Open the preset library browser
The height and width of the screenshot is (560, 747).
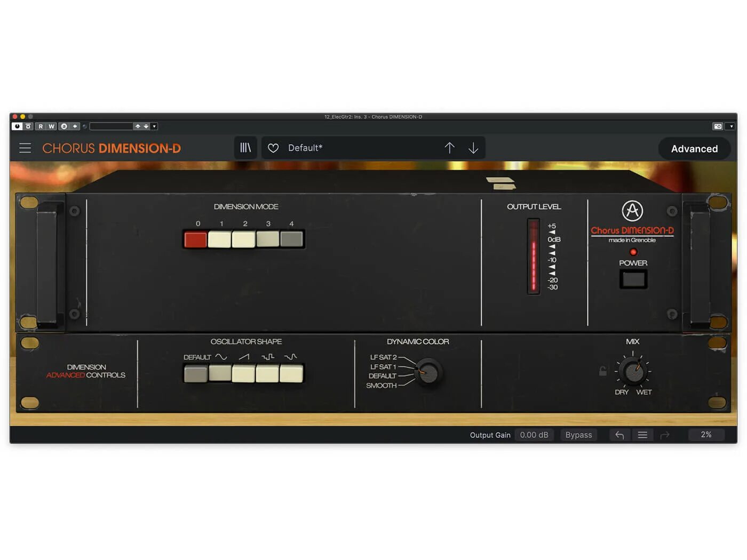245,148
